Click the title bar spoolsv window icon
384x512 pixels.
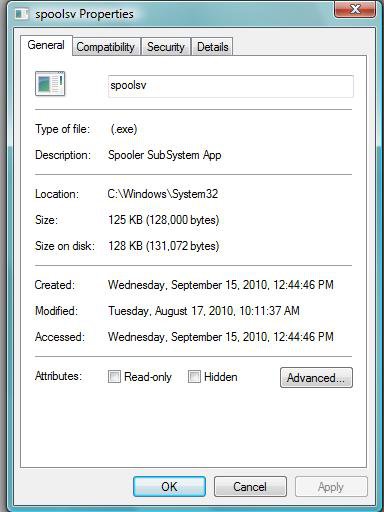point(22,14)
